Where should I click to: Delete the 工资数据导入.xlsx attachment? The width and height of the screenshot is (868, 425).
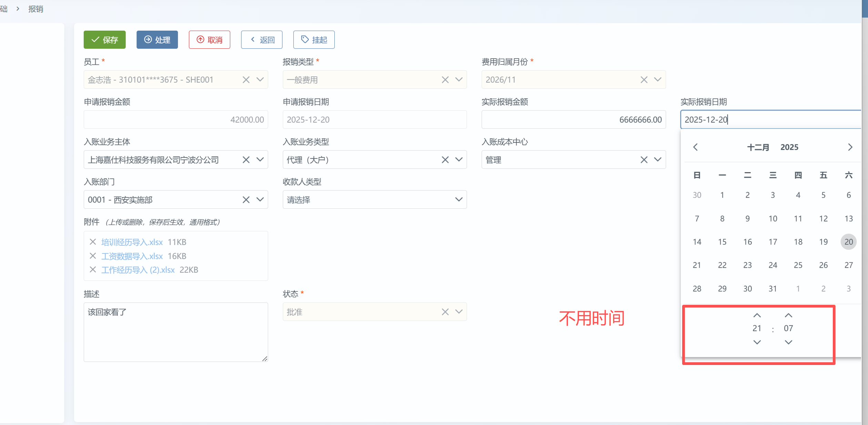click(x=92, y=256)
